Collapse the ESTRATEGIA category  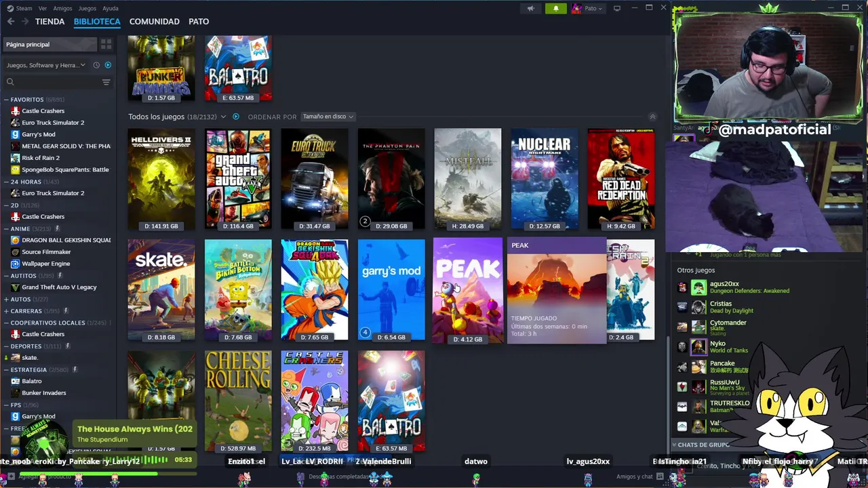pyautogui.click(x=6, y=369)
